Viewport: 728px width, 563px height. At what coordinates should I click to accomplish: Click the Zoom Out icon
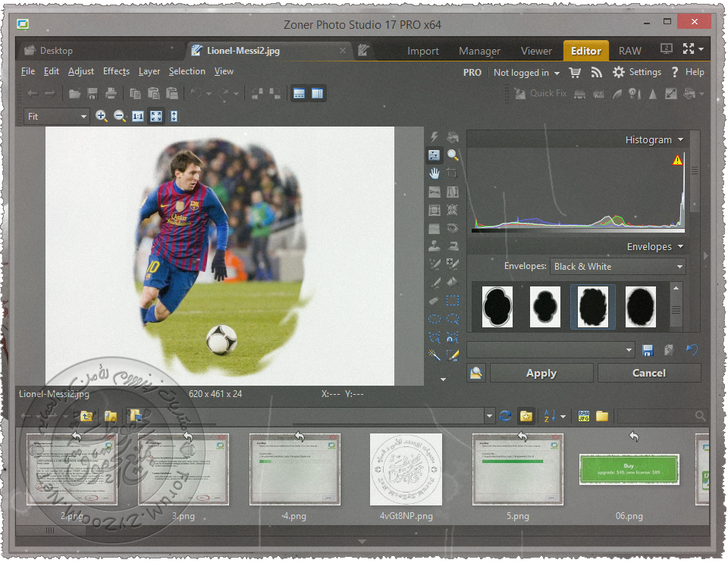pyautogui.click(x=120, y=116)
